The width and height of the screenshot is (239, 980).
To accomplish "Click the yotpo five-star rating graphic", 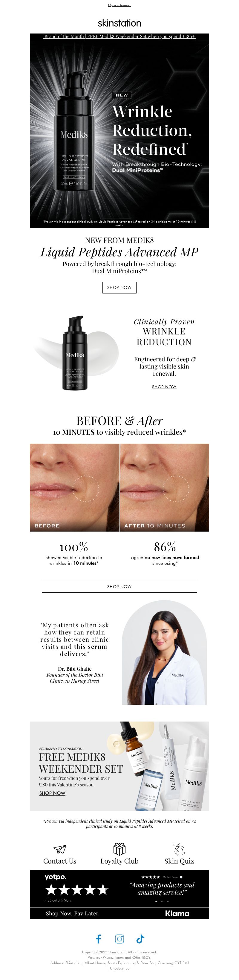I will tap(77, 890).
